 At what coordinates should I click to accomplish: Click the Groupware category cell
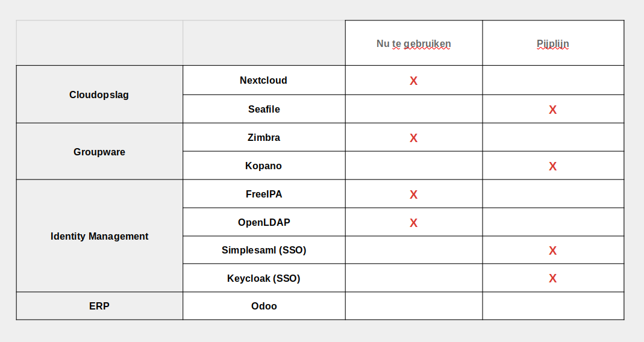(99, 152)
